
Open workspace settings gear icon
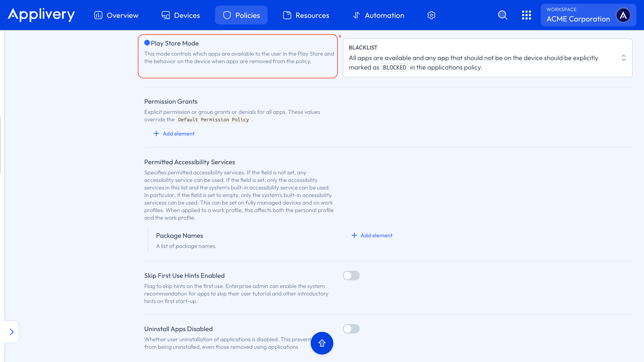coord(431,15)
